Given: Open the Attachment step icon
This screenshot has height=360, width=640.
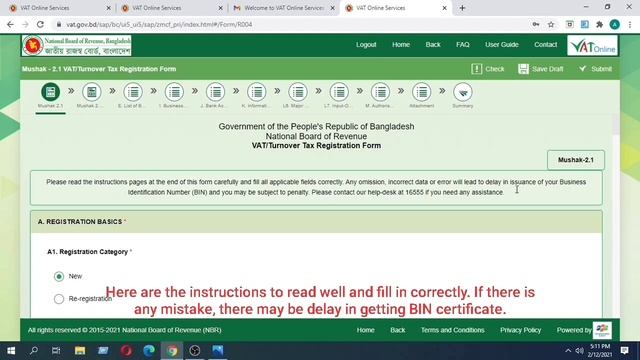Looking at the screenshot, I should [x=422, y=92].
